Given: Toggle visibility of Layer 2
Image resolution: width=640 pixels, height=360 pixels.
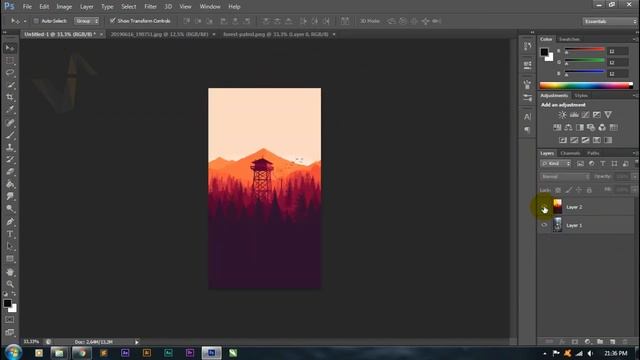Looking at the screenshot, I should click(544, 207).
